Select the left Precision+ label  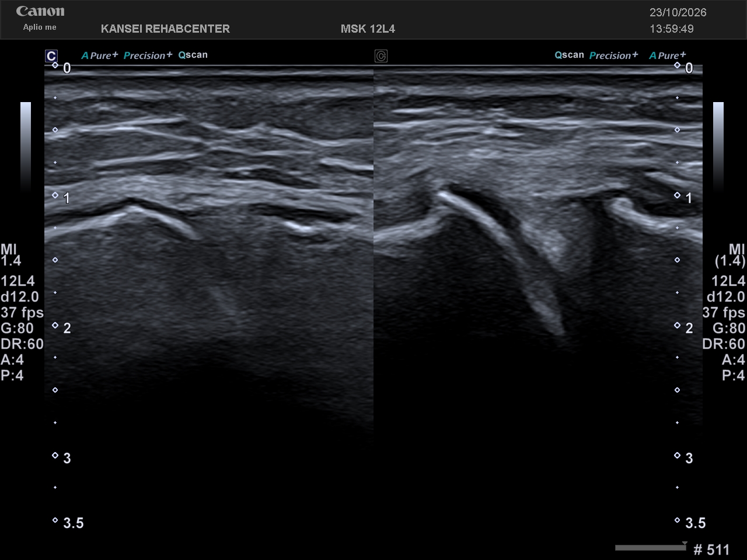coord(148,55)
